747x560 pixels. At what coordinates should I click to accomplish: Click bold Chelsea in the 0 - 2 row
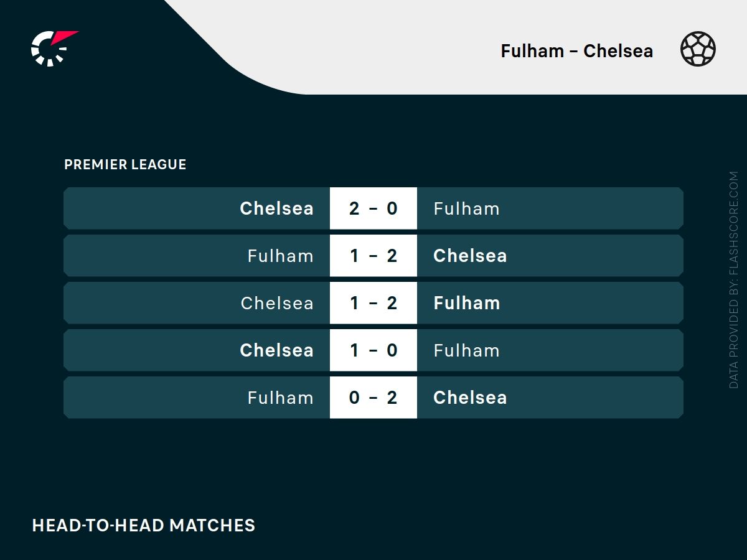click(470, 398)
